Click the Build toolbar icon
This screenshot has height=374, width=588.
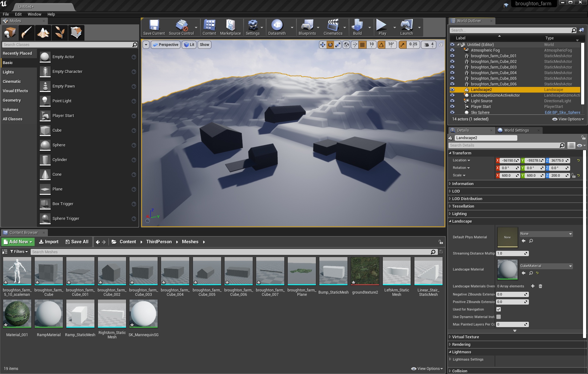tap(357, 27)
